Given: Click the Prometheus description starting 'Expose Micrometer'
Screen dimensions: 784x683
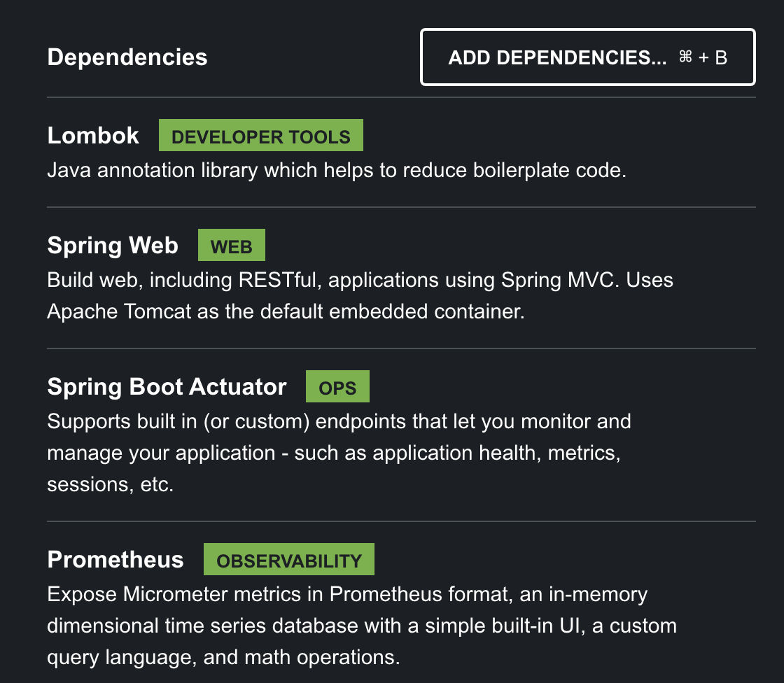Looking at the screenshot, I should [x=347, y=594].
